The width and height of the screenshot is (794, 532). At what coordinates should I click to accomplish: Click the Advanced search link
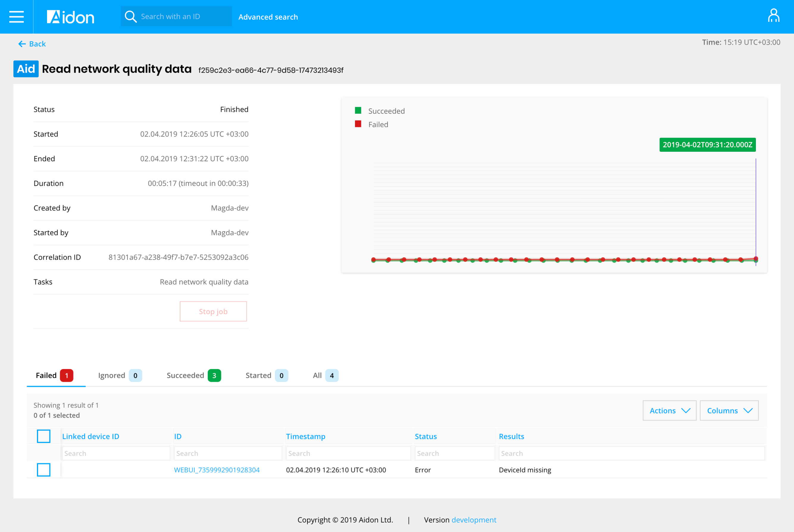(268, 17)
